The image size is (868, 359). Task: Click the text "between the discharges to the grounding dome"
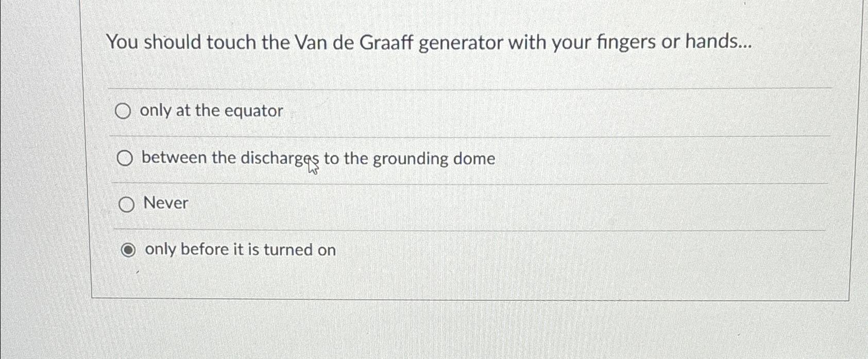(x=318, y=158)
